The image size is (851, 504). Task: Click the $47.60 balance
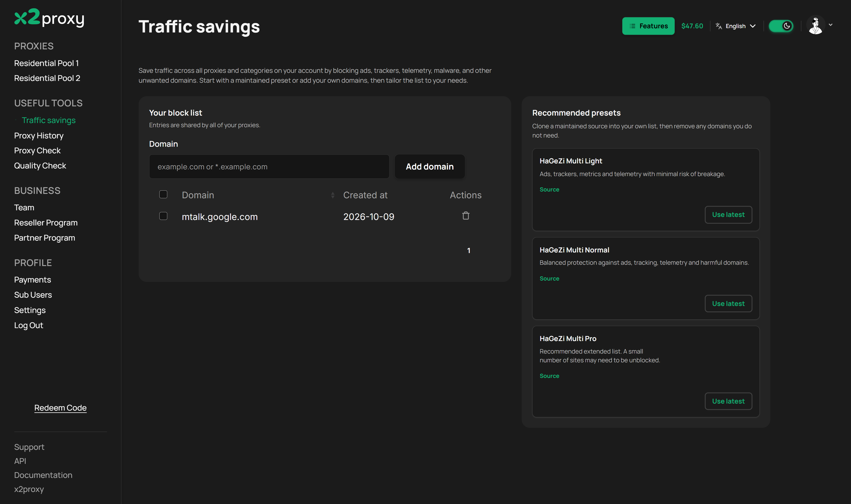(692, 26)
